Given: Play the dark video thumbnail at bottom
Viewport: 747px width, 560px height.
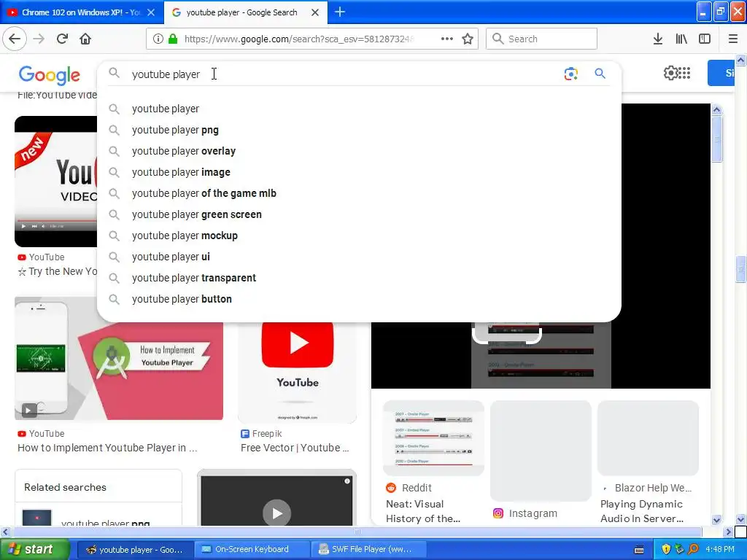Looking at the screenshot, I should point(276,498).
